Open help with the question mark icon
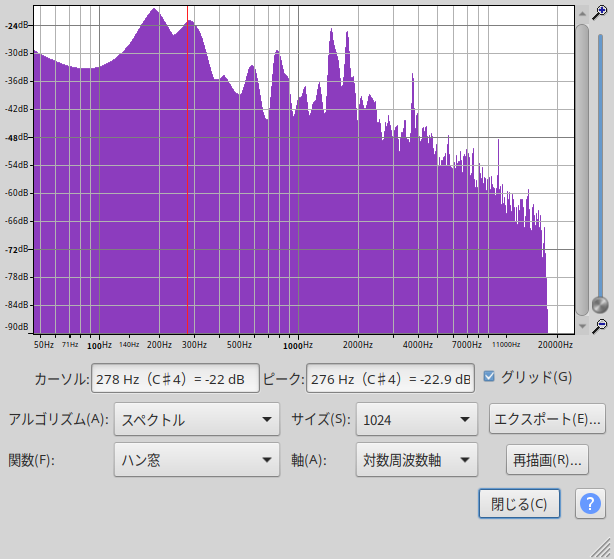The height and width of the screenshot is (559, 614). (590, 503)
